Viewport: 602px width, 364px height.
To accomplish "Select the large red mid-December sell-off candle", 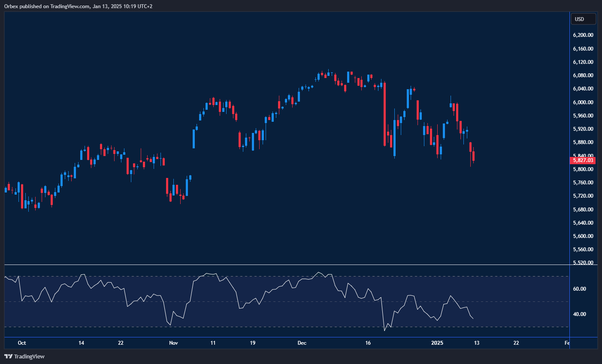I will pyautogui.click(x=384, y=114).
